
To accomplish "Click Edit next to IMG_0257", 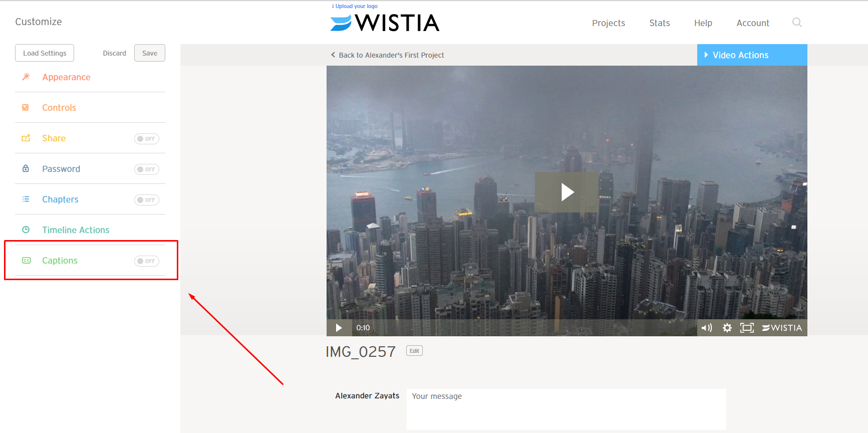I will 414,351.
